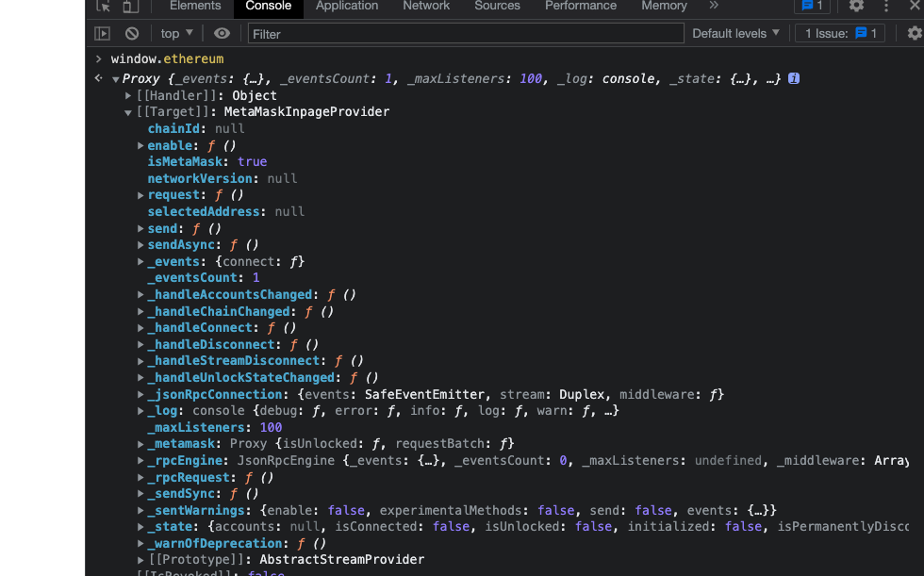Collapse the [[Target]] MetaMaskInpageProvider node
Image resolution: width=924 pixels, height=576 pixels.
click(x=128, y=112)
